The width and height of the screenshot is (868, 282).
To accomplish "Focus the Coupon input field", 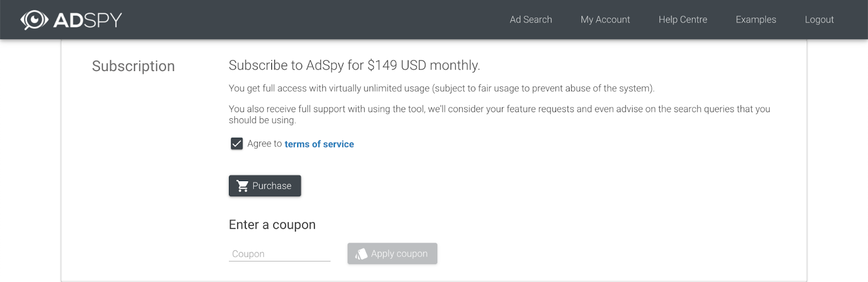I will click(x=279, y=254).
